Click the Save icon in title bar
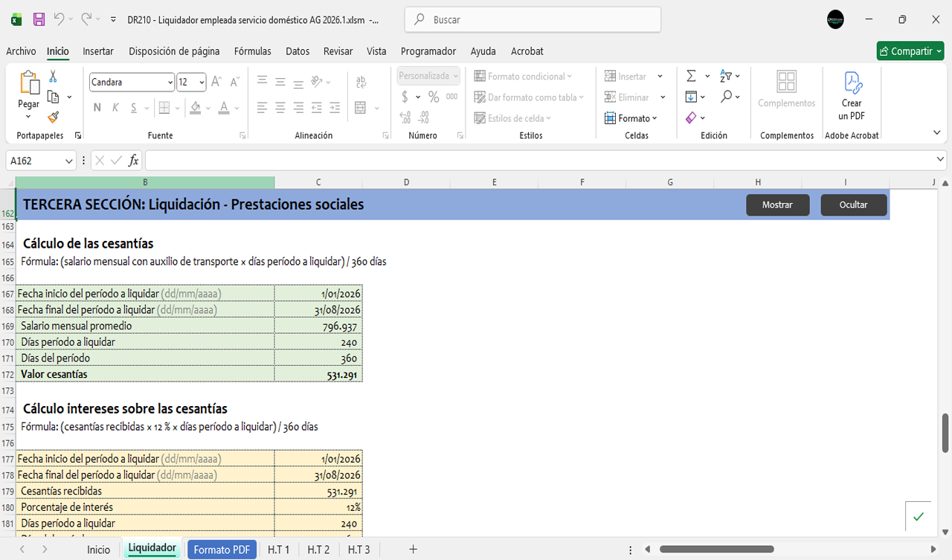Screen dimensions: 952x560 39,20
